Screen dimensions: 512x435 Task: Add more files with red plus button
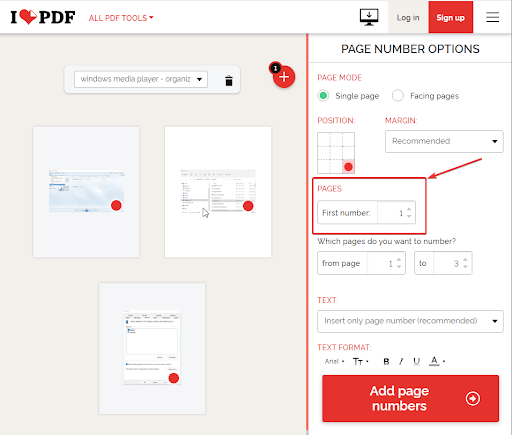point(284,77)
